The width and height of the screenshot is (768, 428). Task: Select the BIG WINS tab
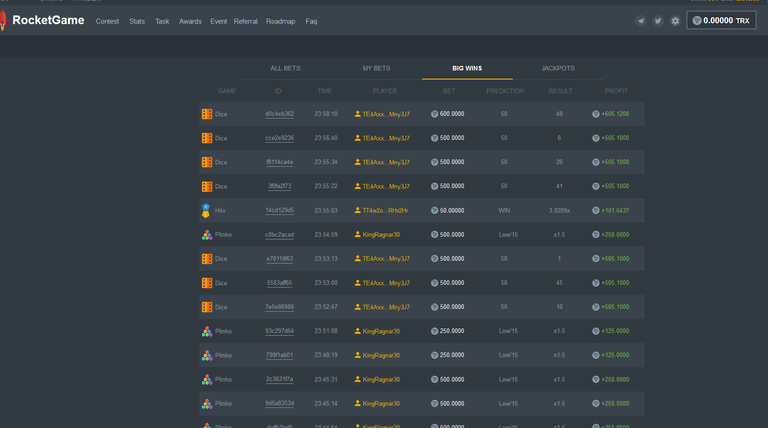click(467, 69)
